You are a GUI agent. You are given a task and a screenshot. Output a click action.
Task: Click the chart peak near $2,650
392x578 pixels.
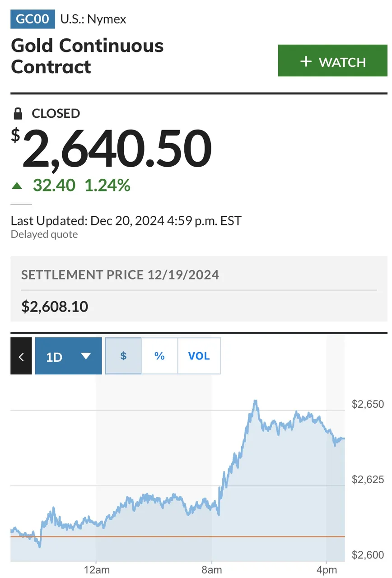255,401
